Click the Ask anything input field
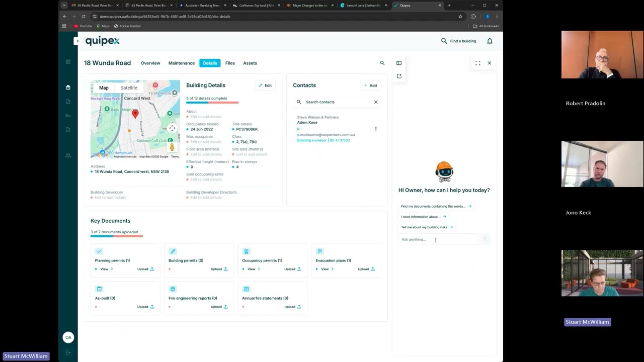The height and width of the screenshot is (362, 644). point(437,239)
